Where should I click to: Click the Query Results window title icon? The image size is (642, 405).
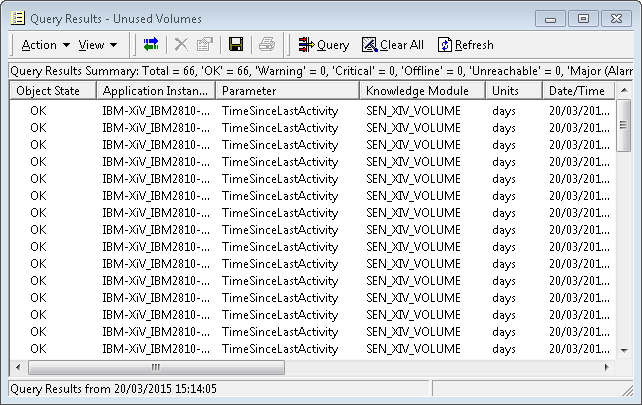click(18, 18)
